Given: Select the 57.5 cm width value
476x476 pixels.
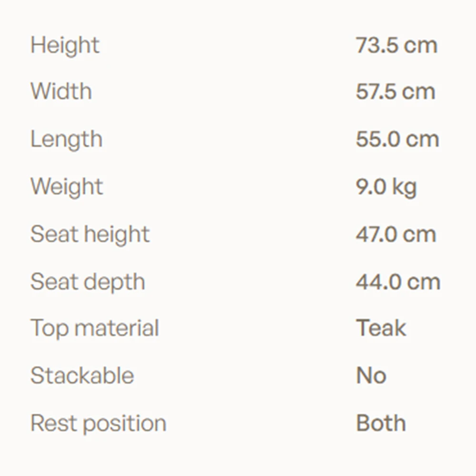Looking at the screenshot, I should tap(396, 91).
